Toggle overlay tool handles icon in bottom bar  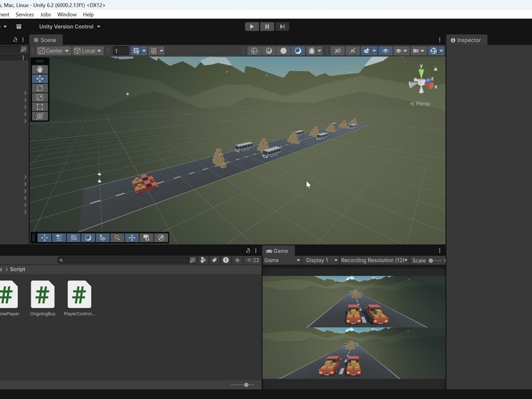(132, 238)
